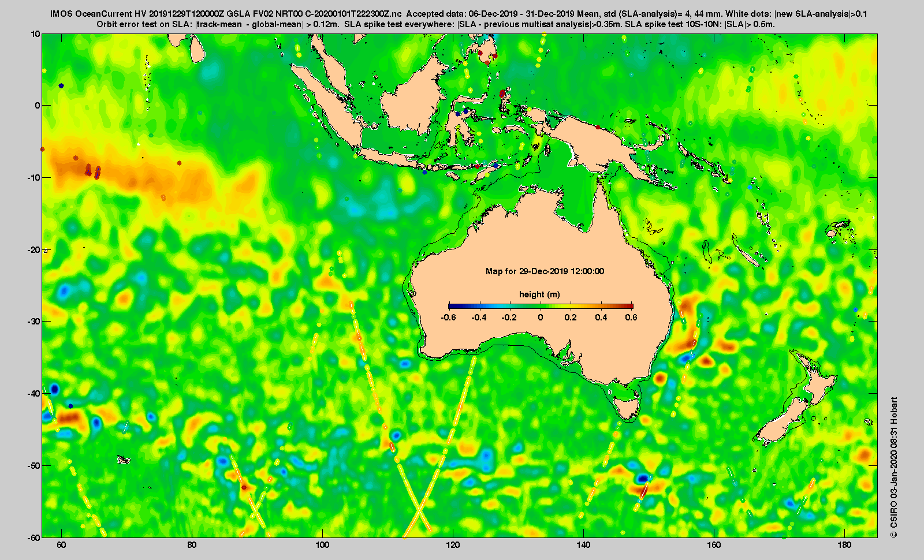Click the latitude axis label -60

pos(34,537)
